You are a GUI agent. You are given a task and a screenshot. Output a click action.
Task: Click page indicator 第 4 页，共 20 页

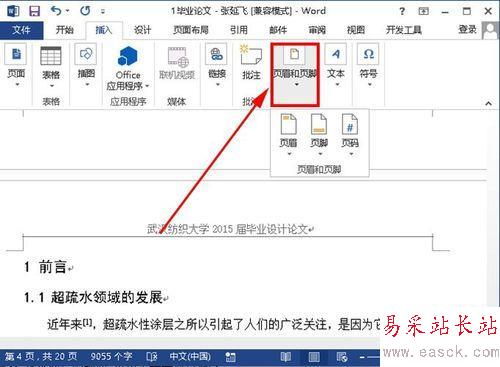pyautogui.click(x=41, y=356)
